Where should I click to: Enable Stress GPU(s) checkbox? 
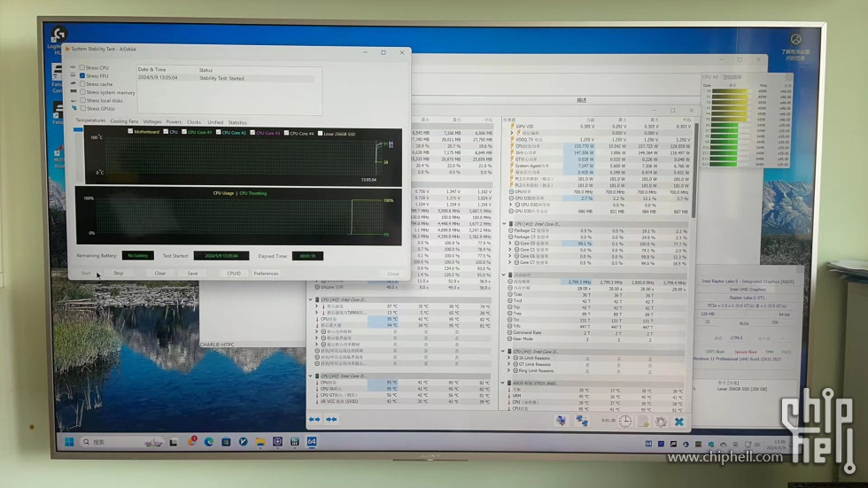coord(82,108)
